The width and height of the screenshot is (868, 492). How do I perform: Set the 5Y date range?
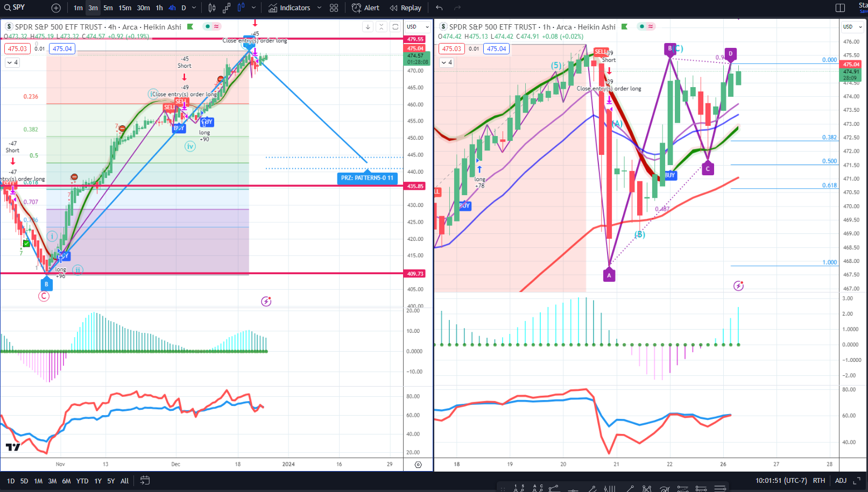(x=111, y=481)
